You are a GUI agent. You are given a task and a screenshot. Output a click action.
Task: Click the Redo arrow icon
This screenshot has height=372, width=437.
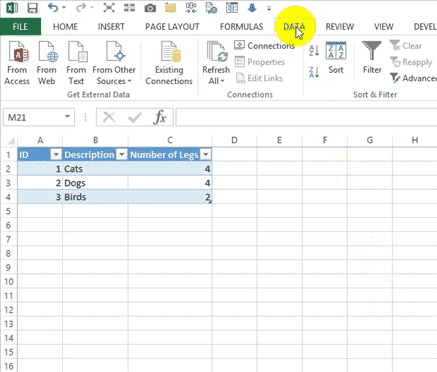click(x=81, y=7)
